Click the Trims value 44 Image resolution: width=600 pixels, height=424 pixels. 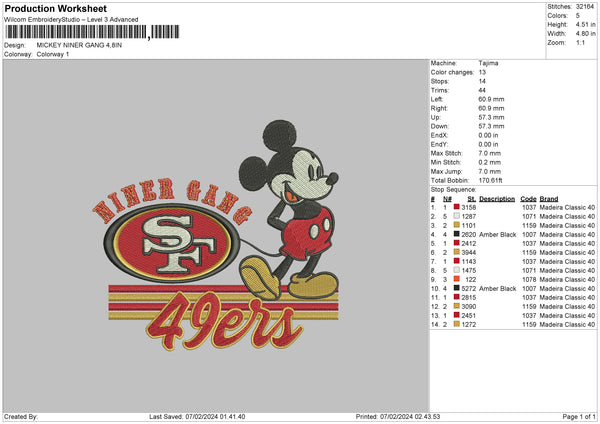pos(482,90)
